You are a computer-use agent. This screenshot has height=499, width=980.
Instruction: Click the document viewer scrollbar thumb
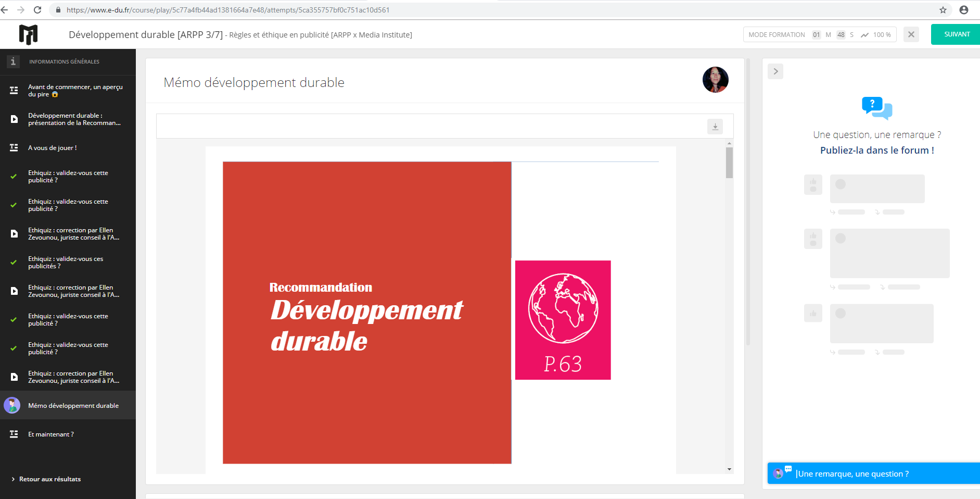729,163
